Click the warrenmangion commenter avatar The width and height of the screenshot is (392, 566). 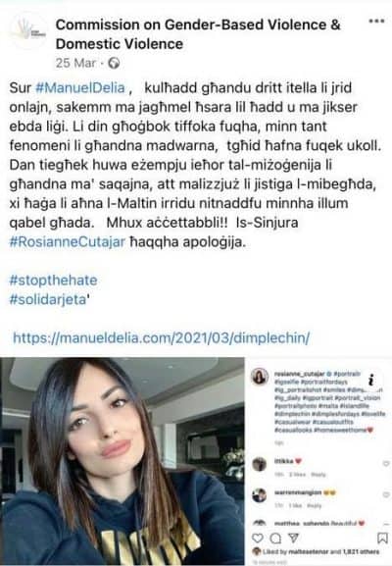(x=260, y=495)
